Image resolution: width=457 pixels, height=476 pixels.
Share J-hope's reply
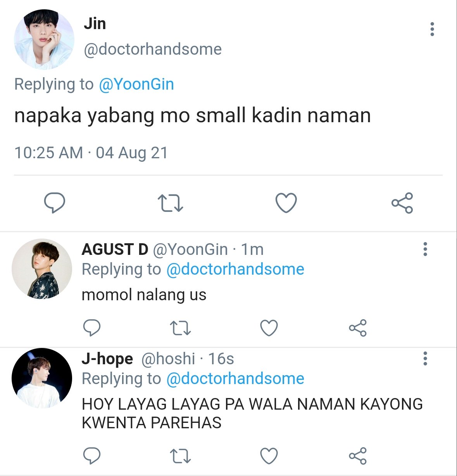tap(357, 456)
